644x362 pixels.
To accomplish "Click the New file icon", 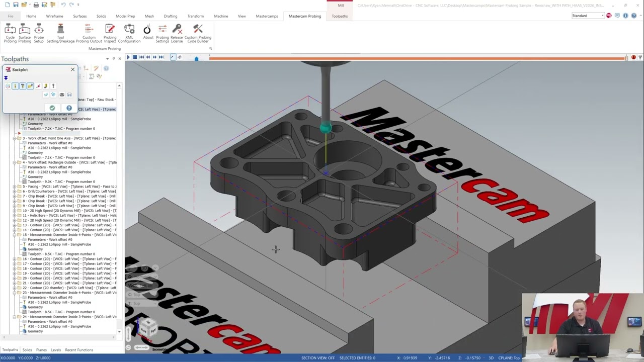I will pyautogui.click(x=8, y=5).
